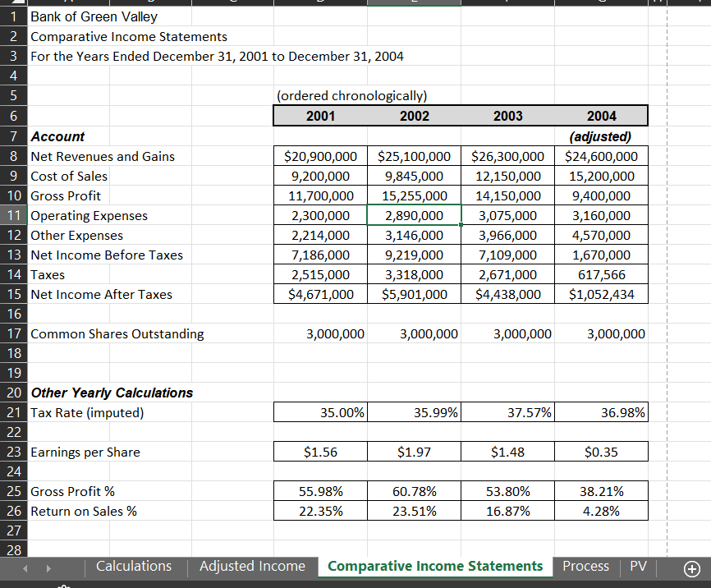Select the Tax Rate (imputed) label
Image resolution: width=711 pixels, height=588 pixels.
point(87,412)
